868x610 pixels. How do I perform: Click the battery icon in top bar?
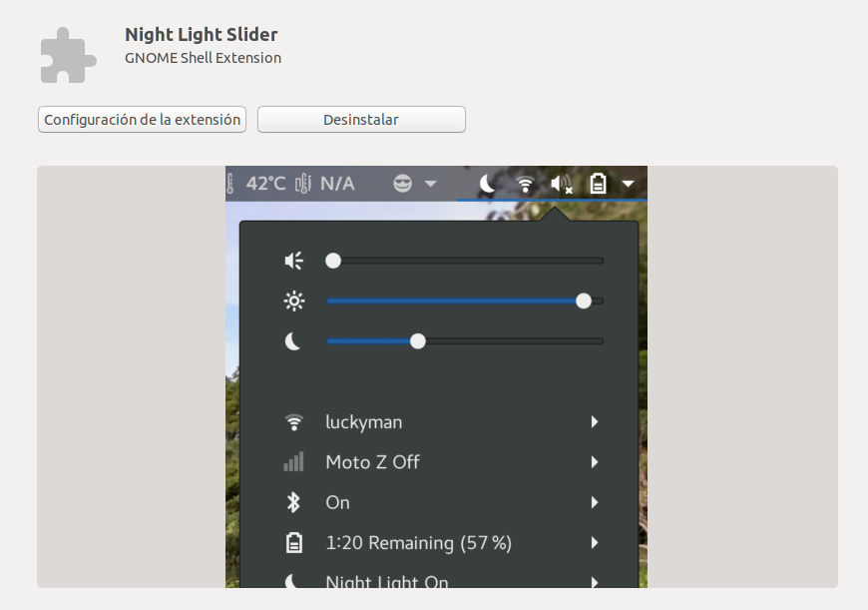[598, 184]
